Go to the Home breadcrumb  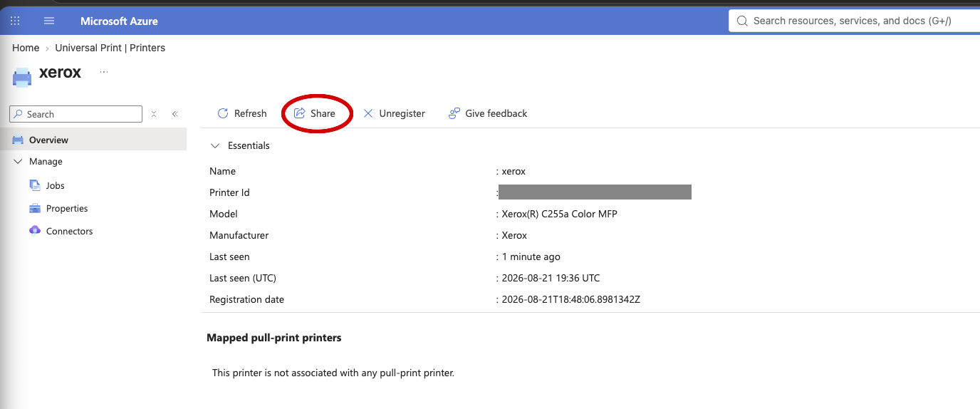click(26, 48)
